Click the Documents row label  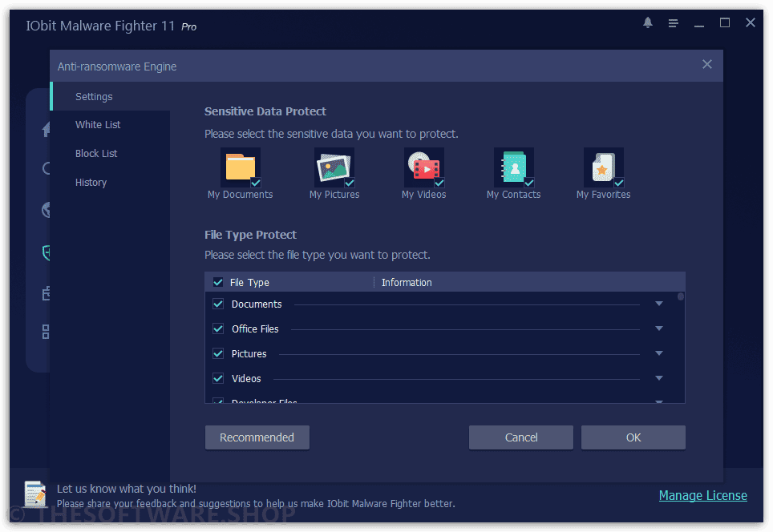[257, 304]
